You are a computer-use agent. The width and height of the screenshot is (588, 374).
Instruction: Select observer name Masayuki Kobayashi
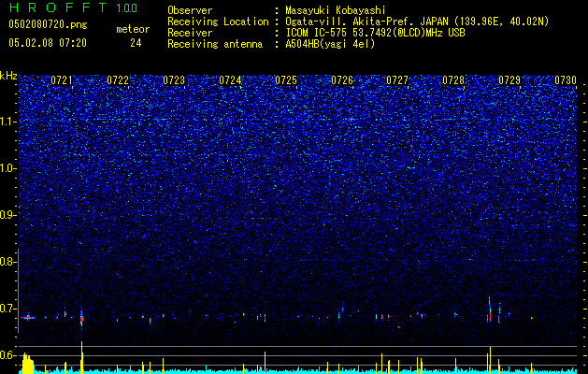[x=336, y=10]
